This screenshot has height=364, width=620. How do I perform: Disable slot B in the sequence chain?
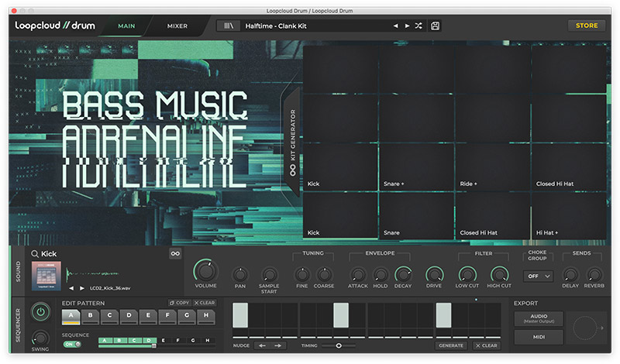pos(119,341)
